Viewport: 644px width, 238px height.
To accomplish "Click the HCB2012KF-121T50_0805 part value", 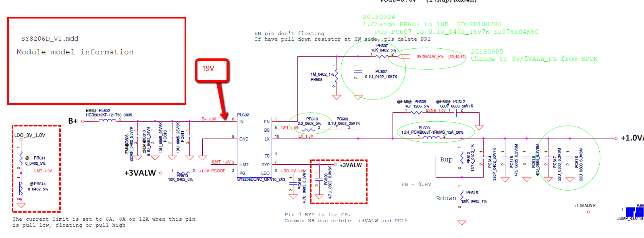I will 109,115.
